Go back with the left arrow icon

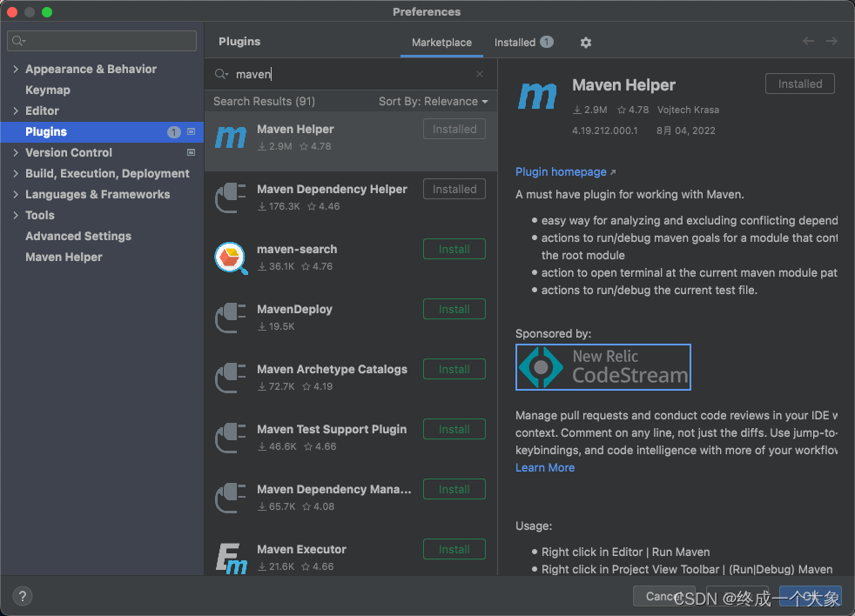coord(808,41)
